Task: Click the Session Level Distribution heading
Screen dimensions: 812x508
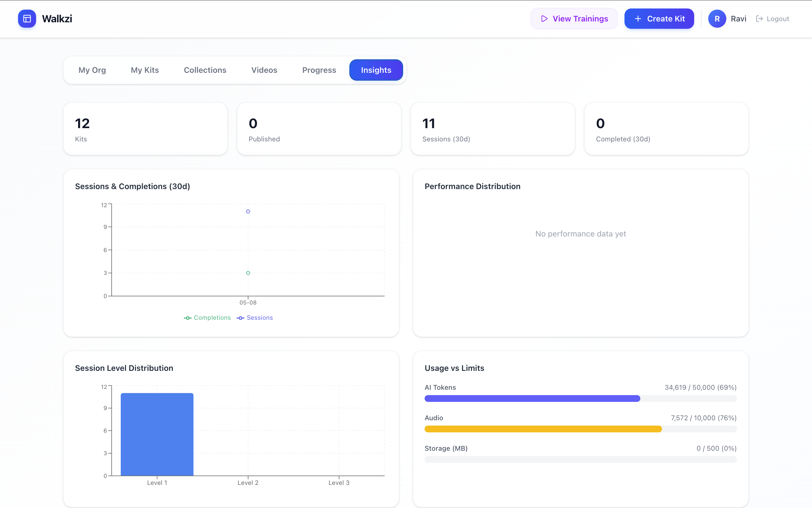Action: tap(124, 368)
